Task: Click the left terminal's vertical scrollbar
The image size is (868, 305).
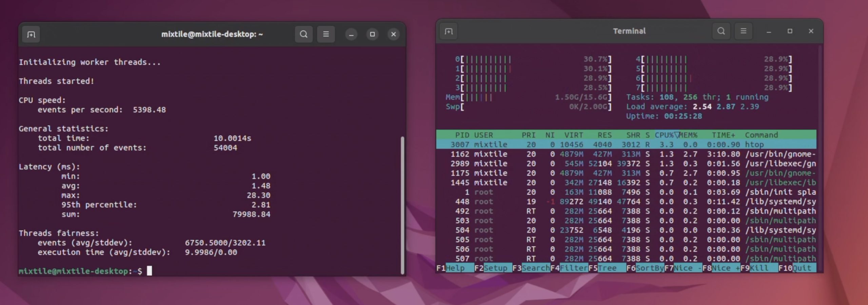Action: (402, 204)
